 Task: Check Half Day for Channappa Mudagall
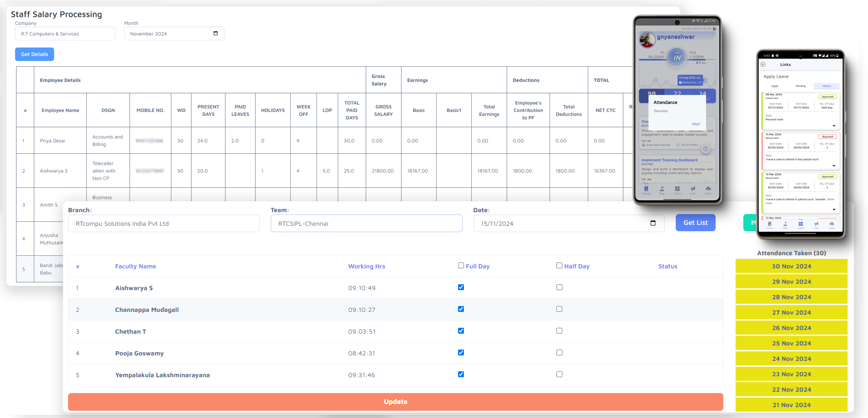click(x=559, y=309)
